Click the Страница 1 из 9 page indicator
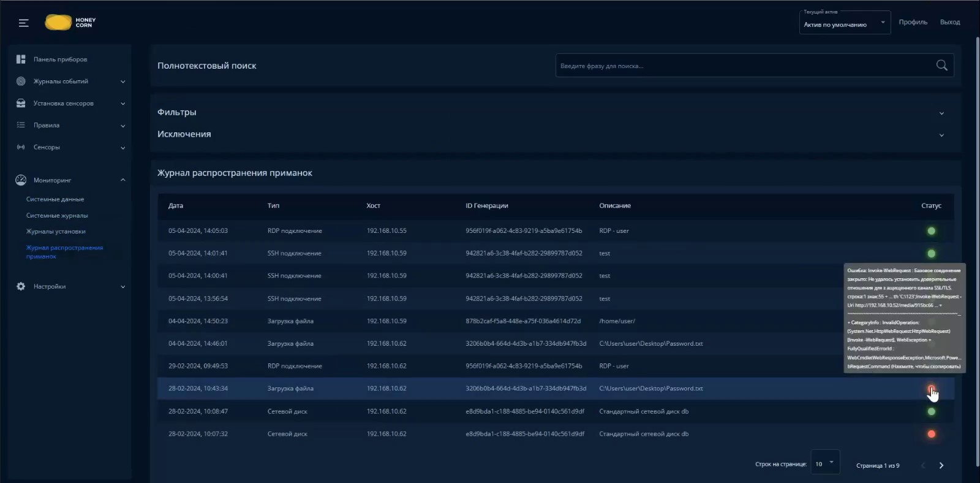Viewport: 980px width, 483px height. point(878,466)
